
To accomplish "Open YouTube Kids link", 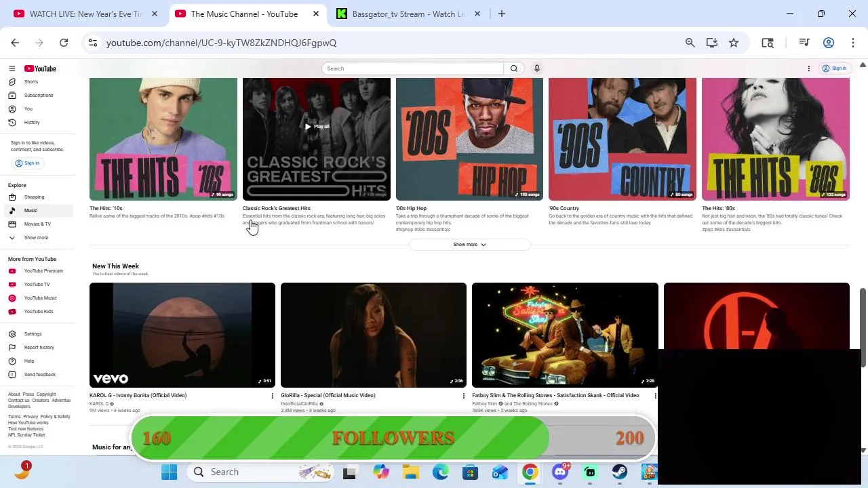I will click(37, 312).
